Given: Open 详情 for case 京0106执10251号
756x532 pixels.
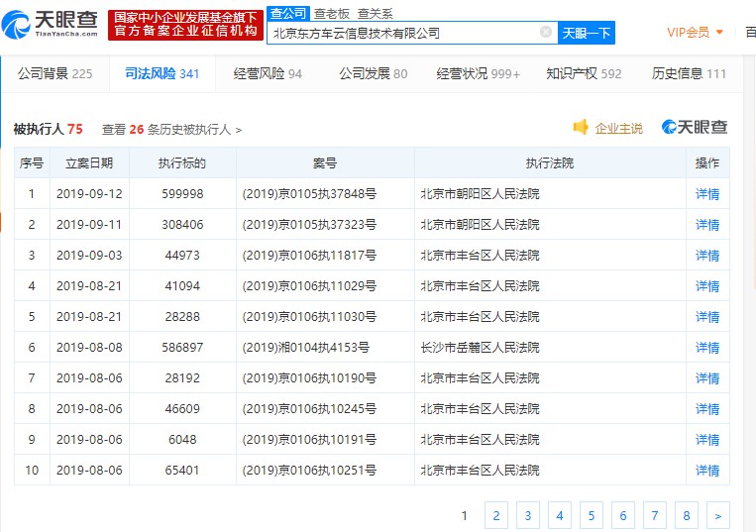Looking at the screenshot, I should [707, 471].
